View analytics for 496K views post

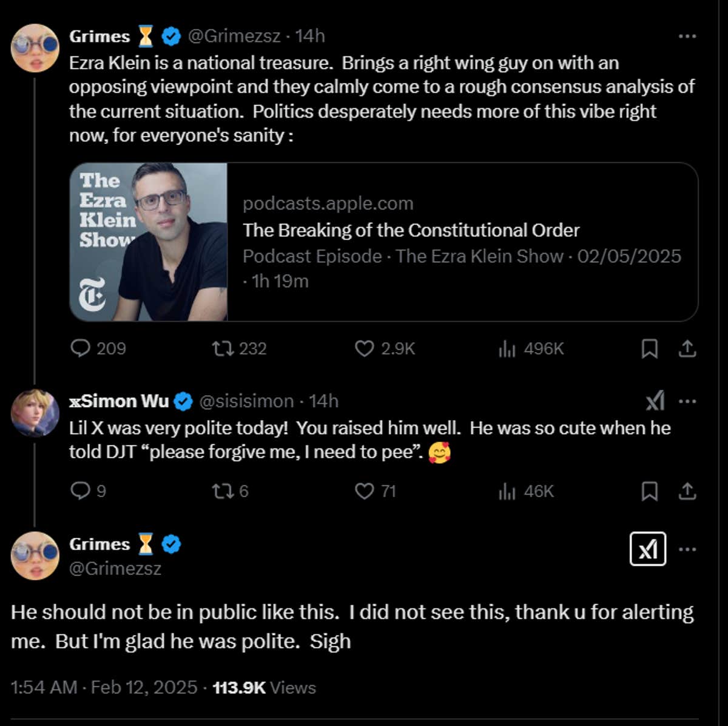[x=507, y=348]
